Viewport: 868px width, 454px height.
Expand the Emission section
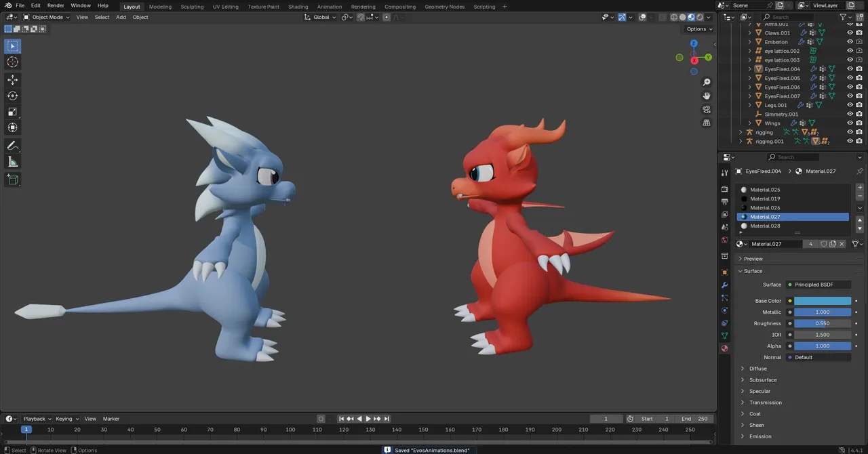point(759,436)
